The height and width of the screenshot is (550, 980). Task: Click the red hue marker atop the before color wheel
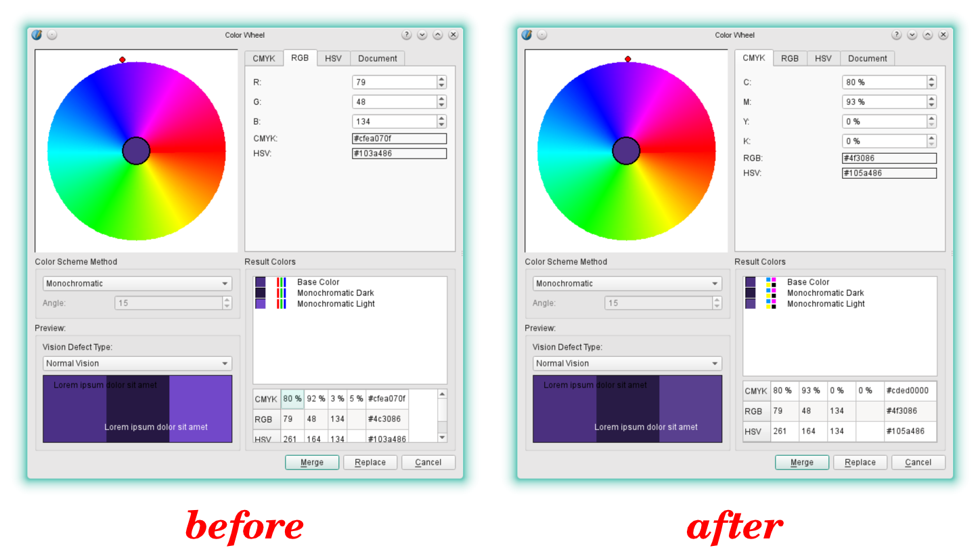coord(122,60)
